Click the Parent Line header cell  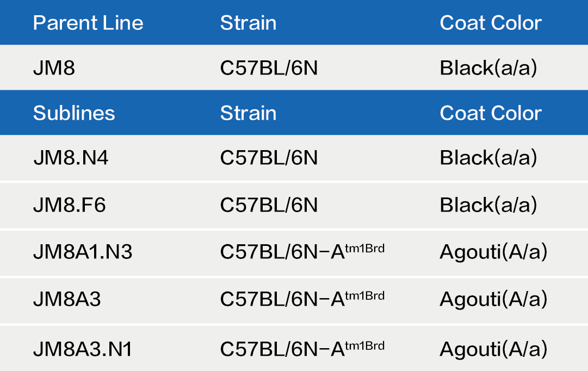coord(88,23)
